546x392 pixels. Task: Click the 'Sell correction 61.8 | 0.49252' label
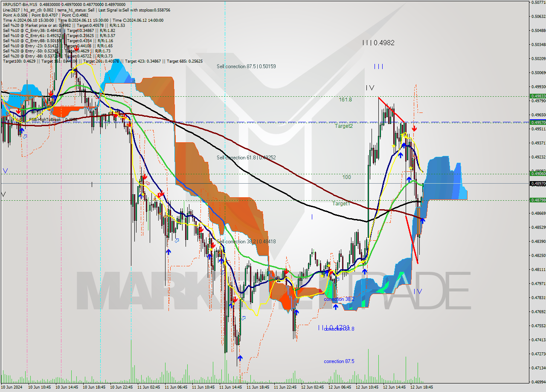(x=246, y=158)
